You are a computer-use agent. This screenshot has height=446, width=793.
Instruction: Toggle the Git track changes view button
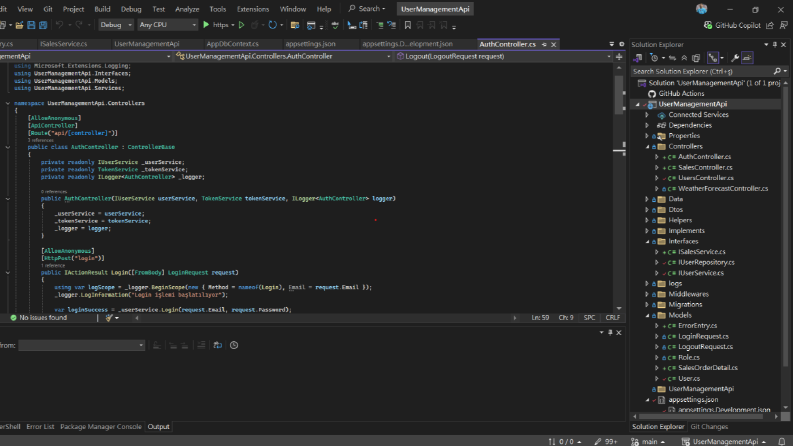tap(713, 58)
